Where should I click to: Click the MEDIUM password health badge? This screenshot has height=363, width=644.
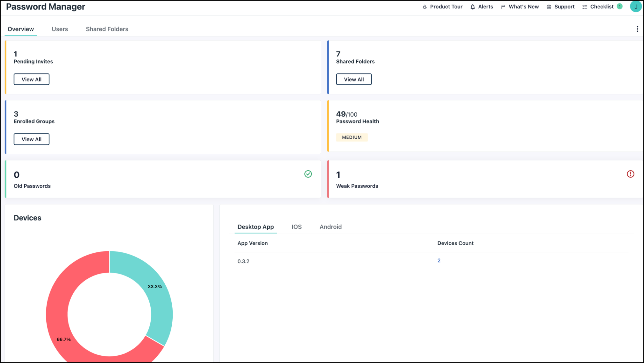click(352, 137)
